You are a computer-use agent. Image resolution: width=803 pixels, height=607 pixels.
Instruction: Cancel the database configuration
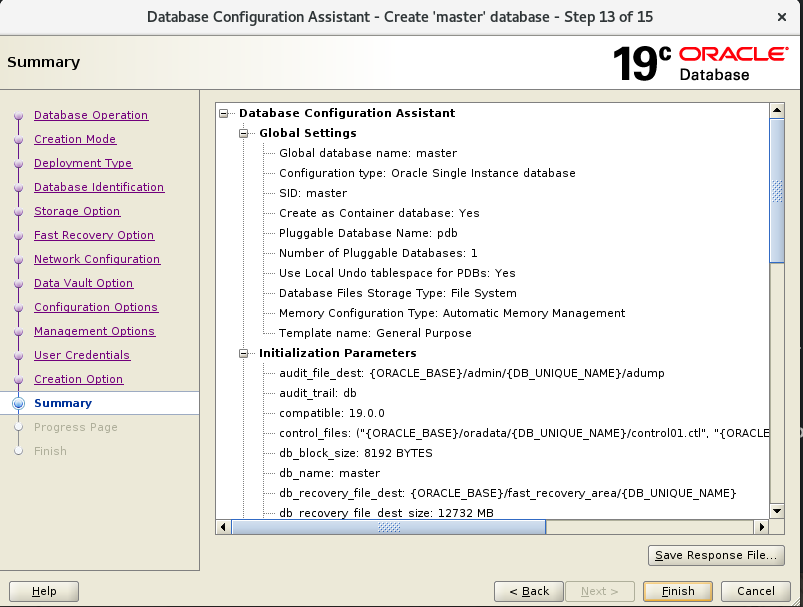[755, 591]
